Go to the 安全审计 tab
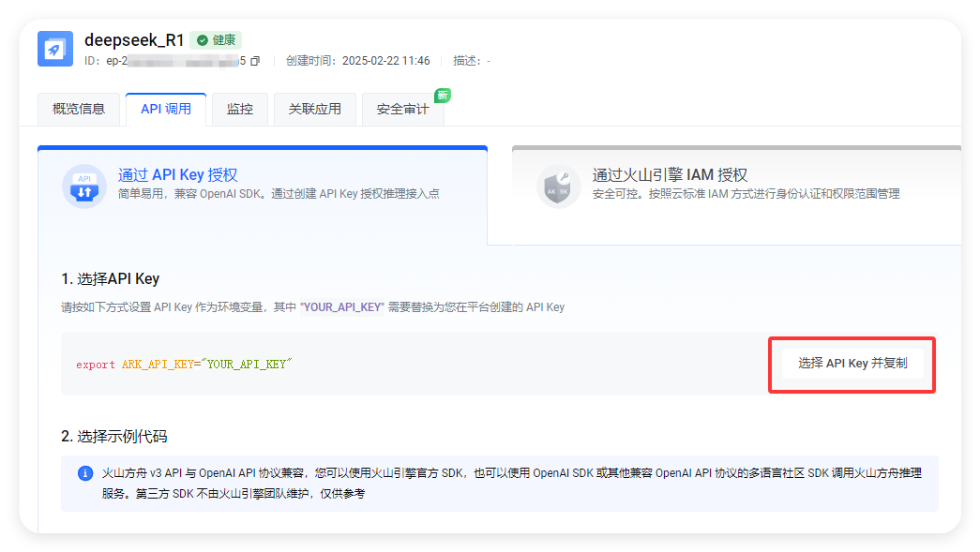Viewport: 980px width, 552px height. click(x=403, y=110)
